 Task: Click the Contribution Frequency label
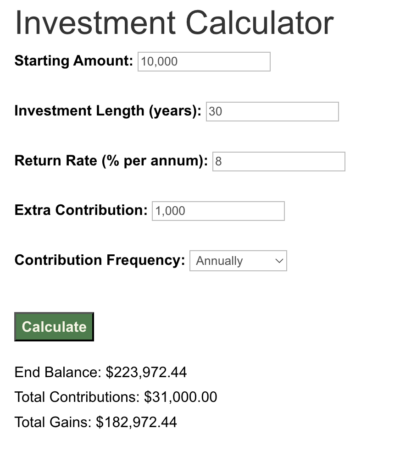tap(100, 260)
